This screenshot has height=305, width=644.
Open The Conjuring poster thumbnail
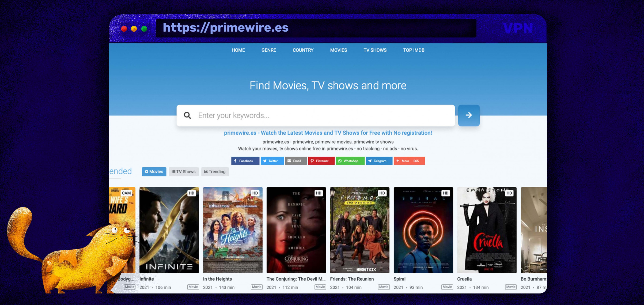(296, 230)
